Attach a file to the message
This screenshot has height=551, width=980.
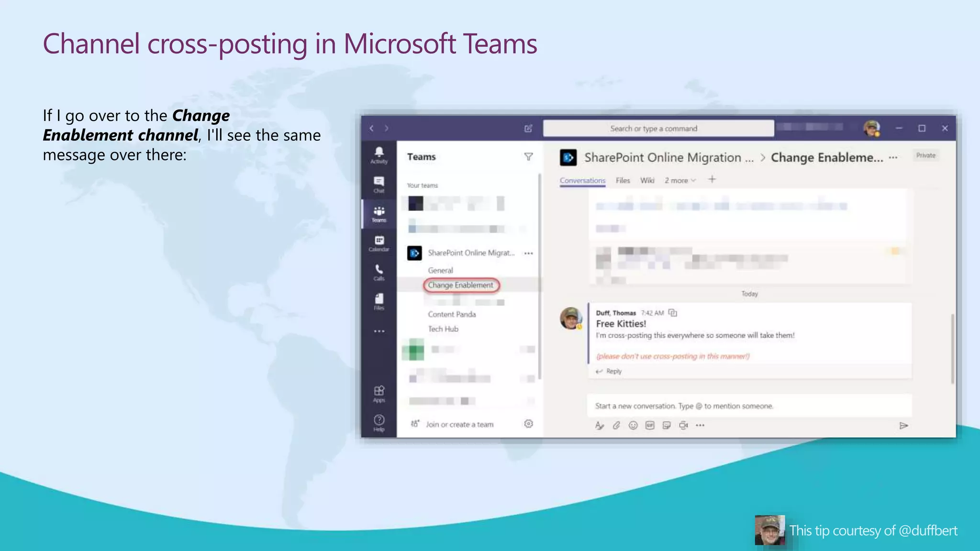[x=616, y=425]
